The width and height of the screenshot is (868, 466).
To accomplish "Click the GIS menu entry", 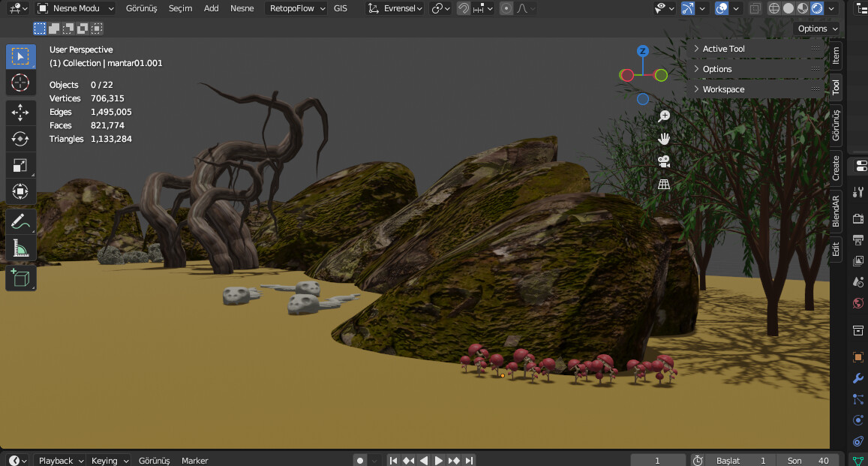I will 341,8.
